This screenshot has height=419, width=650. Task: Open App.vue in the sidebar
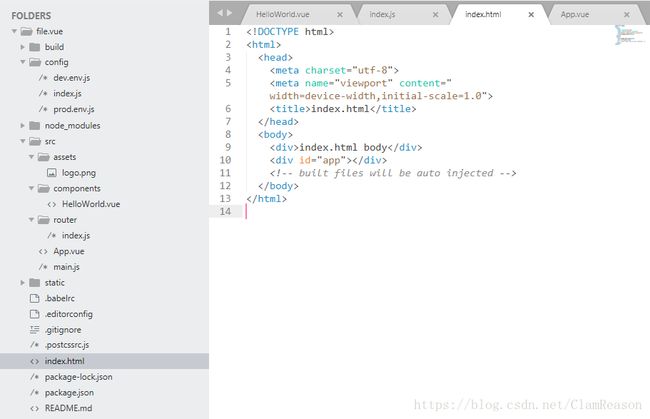69,252
